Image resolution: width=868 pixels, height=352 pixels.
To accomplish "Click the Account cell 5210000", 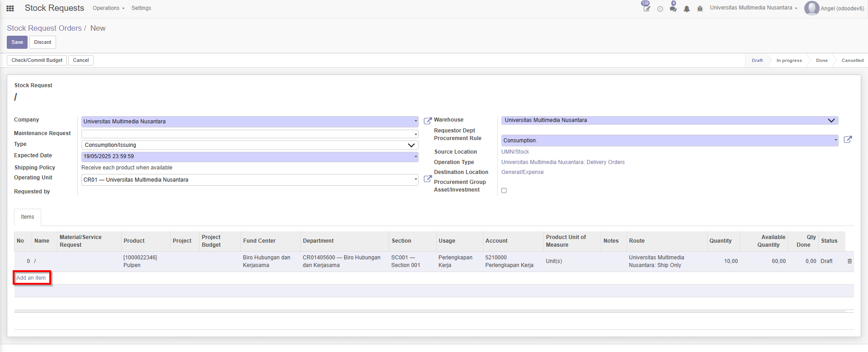I will click(x=513, y=261).
